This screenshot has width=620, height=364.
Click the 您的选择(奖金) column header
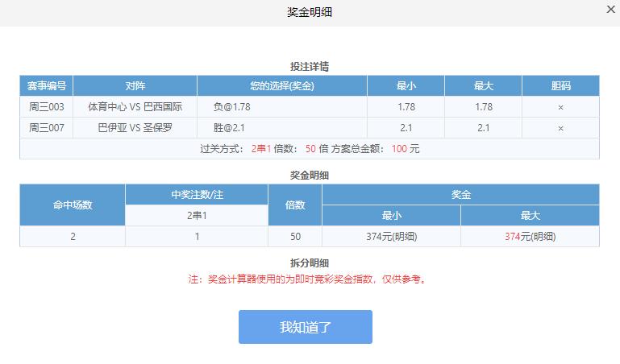point(282,85)
